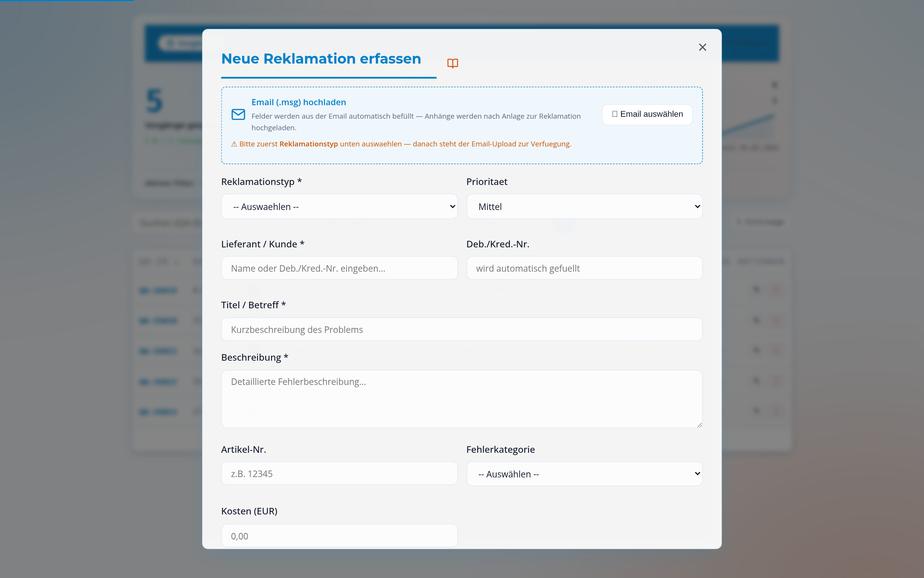
Task: Close the Neue Reklamation erfassen dialog
Action: 702,47
